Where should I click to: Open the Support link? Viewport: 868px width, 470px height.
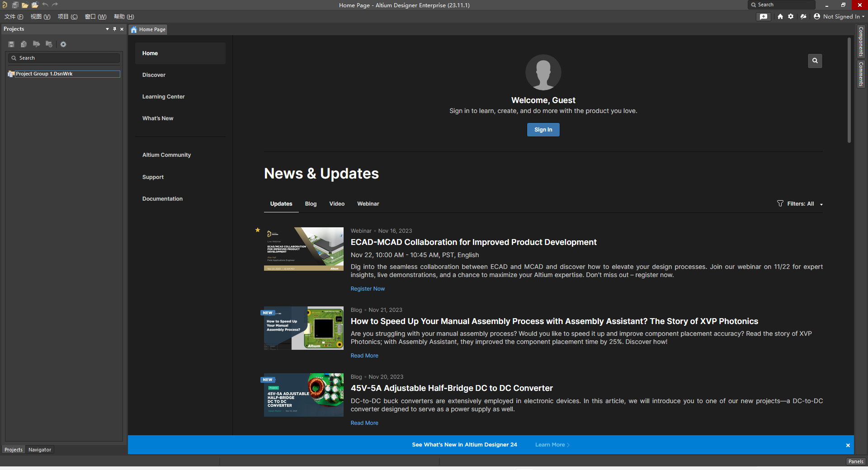click(x=153, y=177)
